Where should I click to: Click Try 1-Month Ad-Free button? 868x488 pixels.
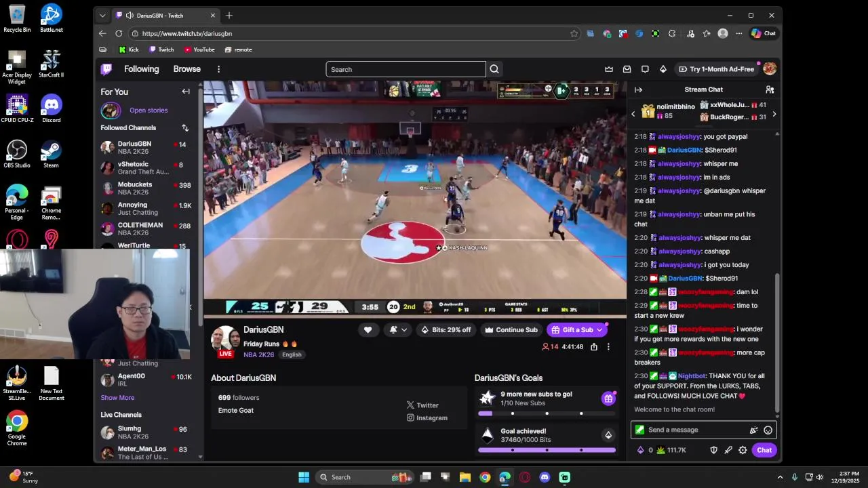click(716, 69)
